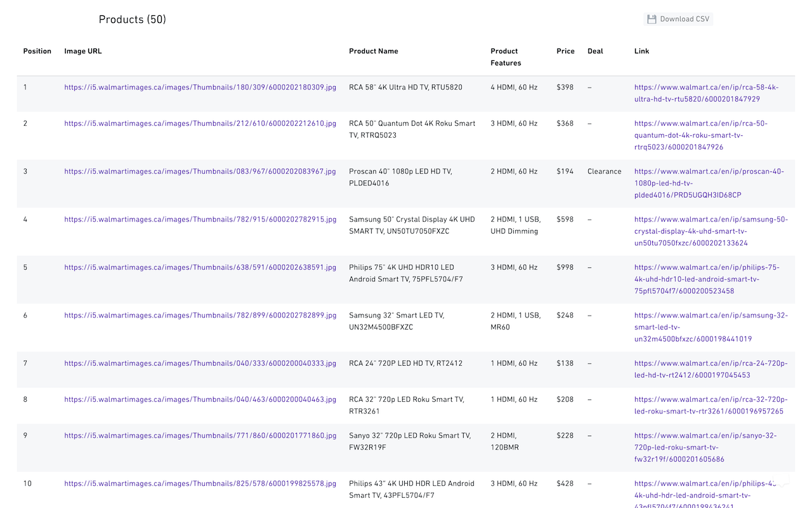Open Walmart link for samsung-50-crystal-display
This screenshot has width=812, height=508.
(x=710, y=231)
